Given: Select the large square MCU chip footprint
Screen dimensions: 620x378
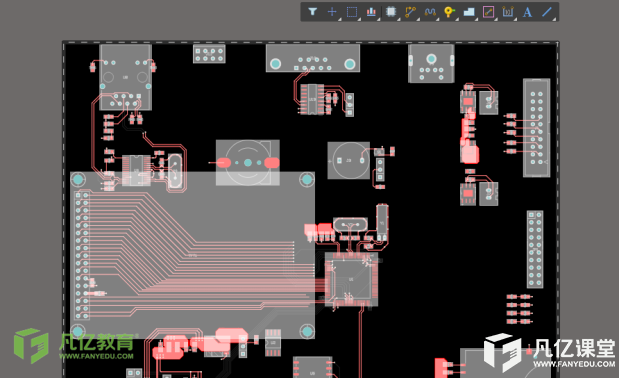Looking at the screenshot, I should (x=351, y=280).
